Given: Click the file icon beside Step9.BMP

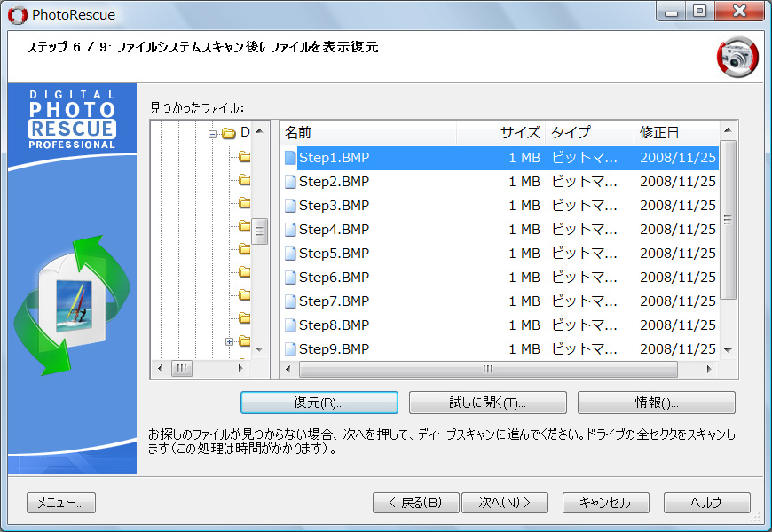Looking at the screenshot, I should [290, 349].
